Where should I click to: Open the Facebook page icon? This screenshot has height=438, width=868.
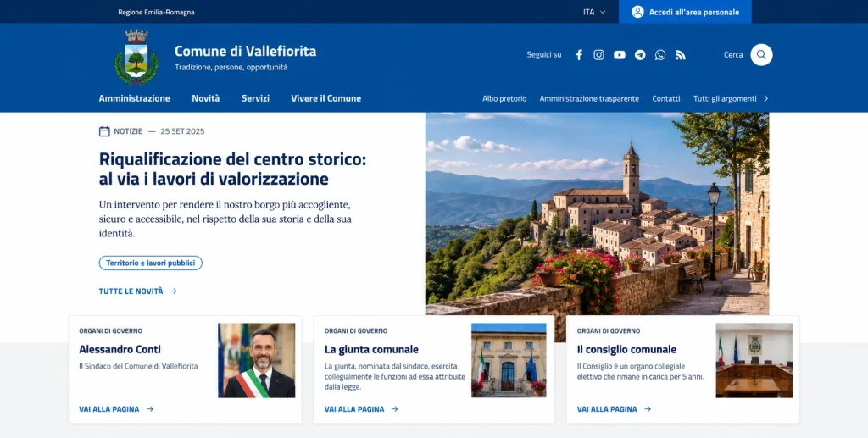coord(579,55)
